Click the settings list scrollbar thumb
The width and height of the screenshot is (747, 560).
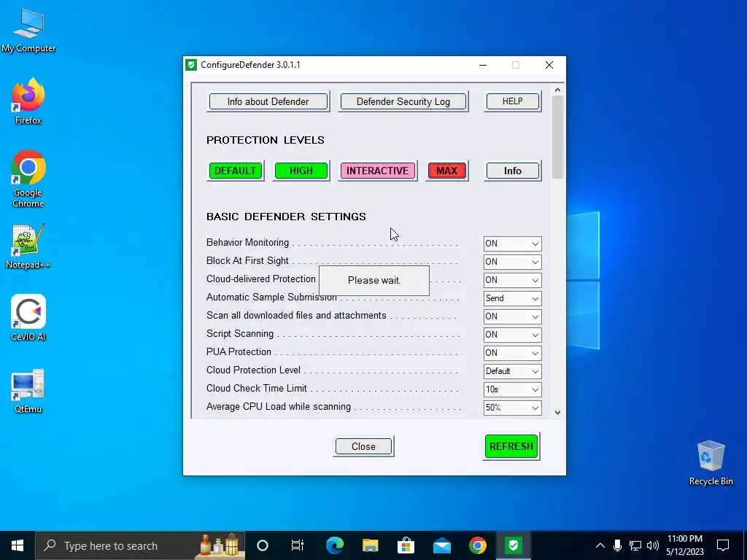click(557, 137)
